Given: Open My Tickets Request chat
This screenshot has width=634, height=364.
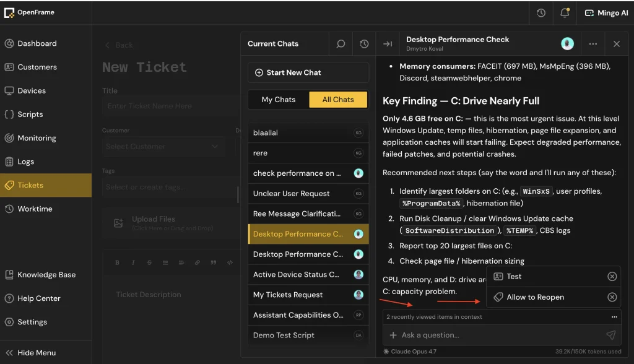Looking at the screenshot, I should pos(308,295).
